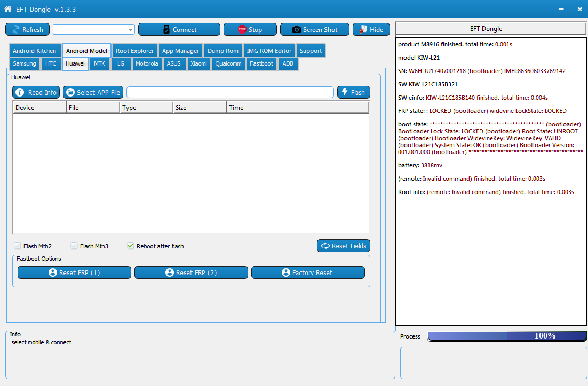Select the Fastboot tab
The width and height of the screenshot is (588, 386).
pyautogui.click(x=261, y=63)
